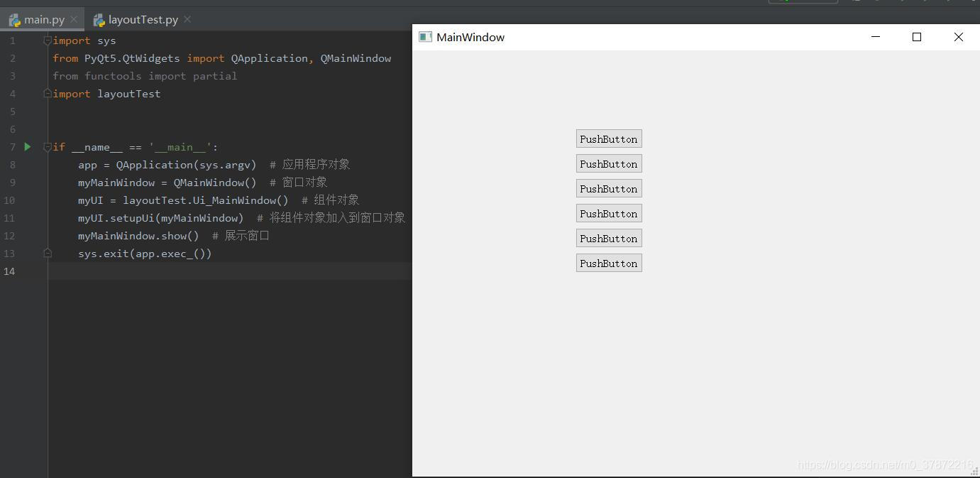Collapse the if __name__ block fold marker
The height and width of the screenshot is (478, 980).
click(48, 147)
